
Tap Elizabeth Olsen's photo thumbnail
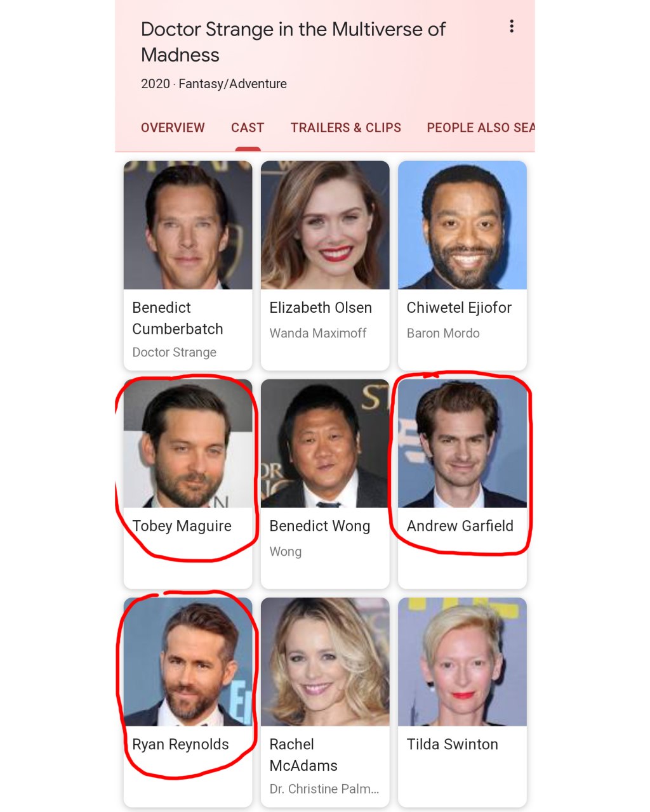325,225
